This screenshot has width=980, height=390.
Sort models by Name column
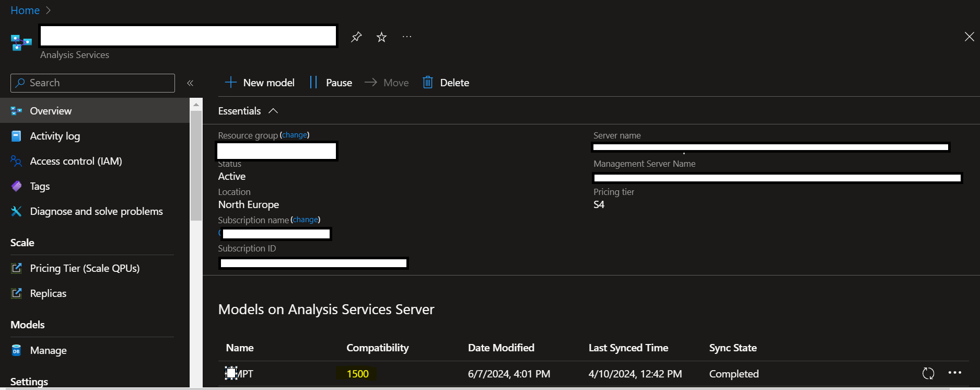pyautogui.click(x=240, y=348)
